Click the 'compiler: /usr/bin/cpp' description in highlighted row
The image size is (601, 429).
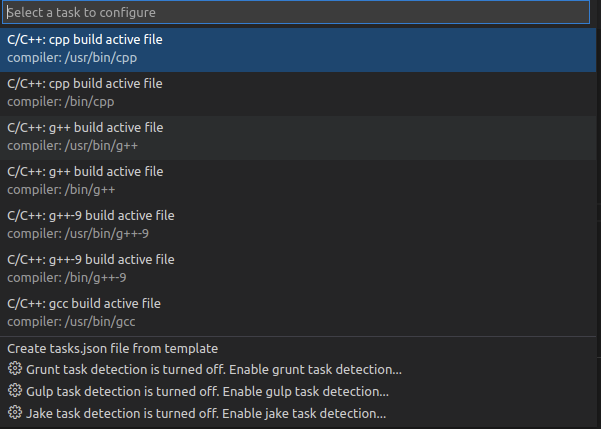[72, 57]
